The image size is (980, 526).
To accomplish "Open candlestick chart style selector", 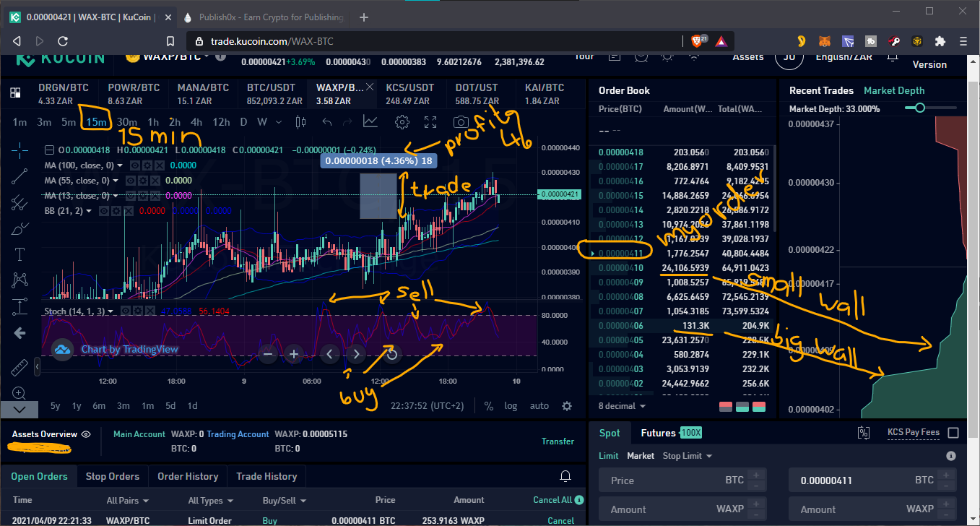I will click(301, 122).
